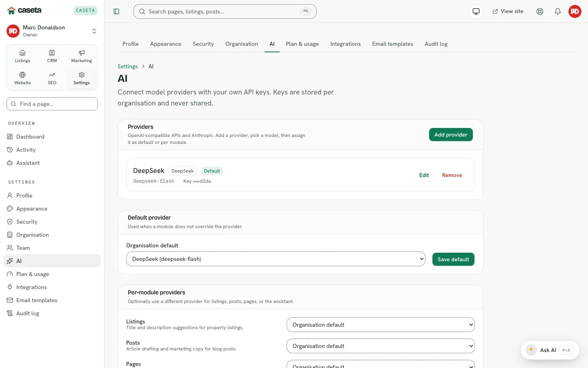The height and width of the screenshot is (368, 588).
Task: Open Activity in sidebar
Action: [52, 150]
